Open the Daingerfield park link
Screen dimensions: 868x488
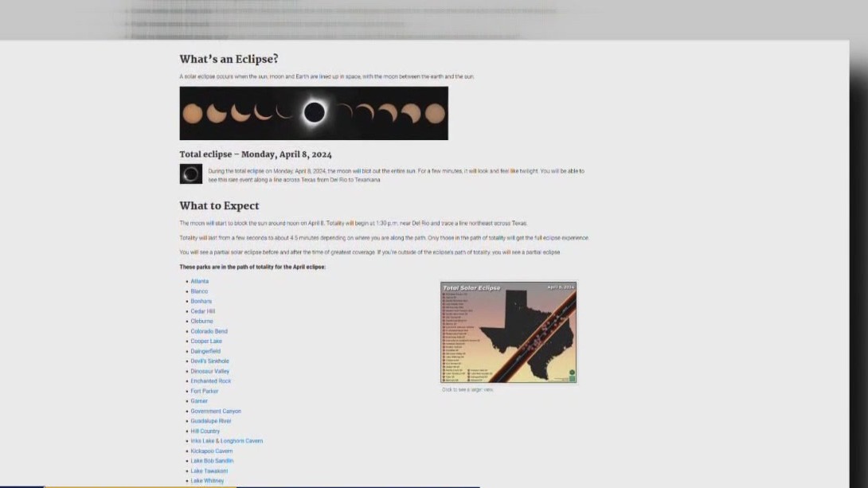point(205,351)
